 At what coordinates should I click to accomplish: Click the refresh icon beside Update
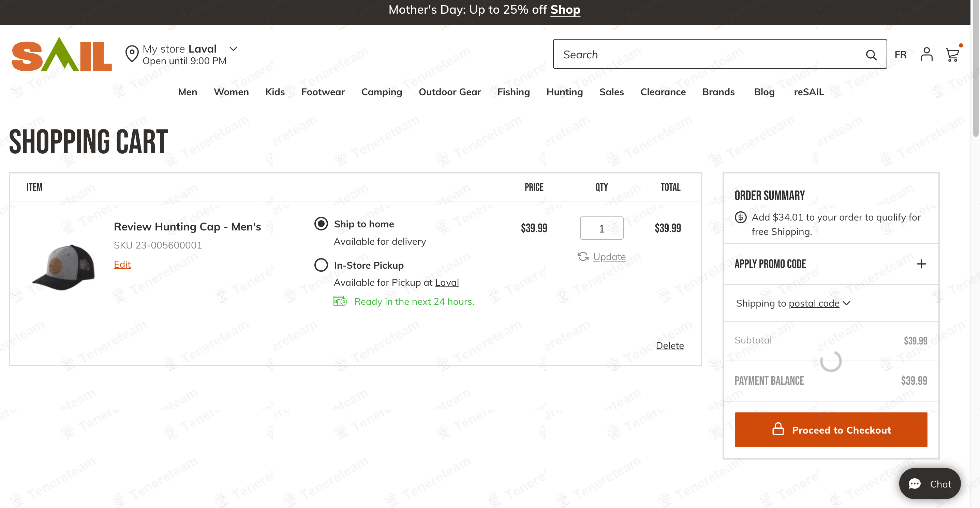click(583, 257)
